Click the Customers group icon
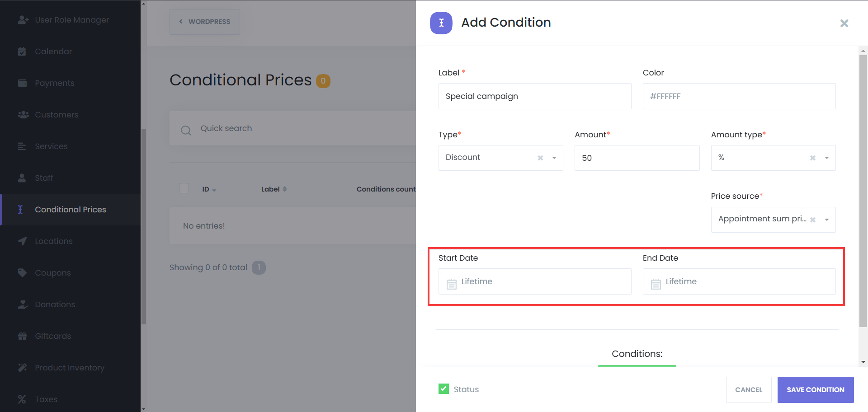 23,115
